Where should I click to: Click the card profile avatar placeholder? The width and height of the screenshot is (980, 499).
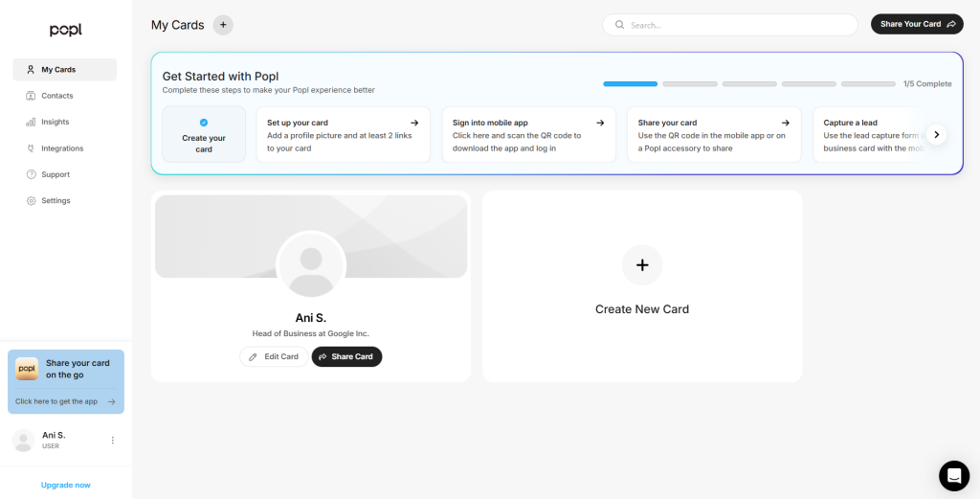click(x=311, y=265)
